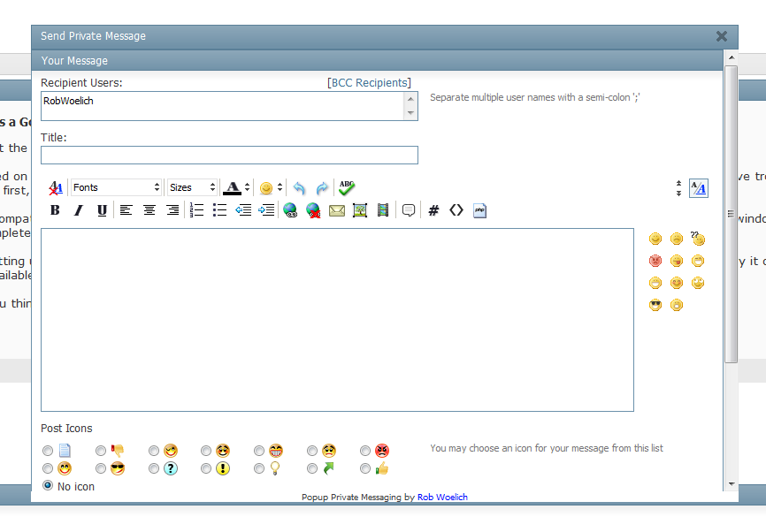Open the Sizes dropdown
Screen dimensions: 766x532
tap(193, 187)
